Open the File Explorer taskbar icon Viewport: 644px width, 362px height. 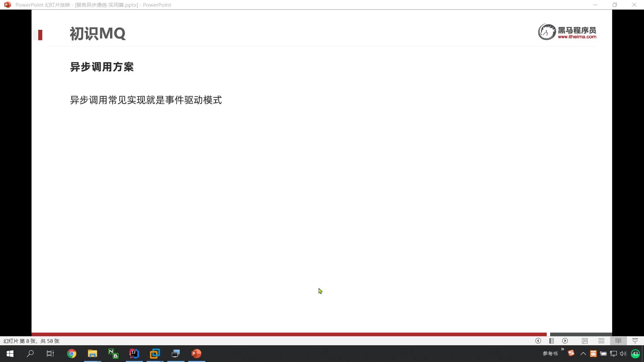93,353
